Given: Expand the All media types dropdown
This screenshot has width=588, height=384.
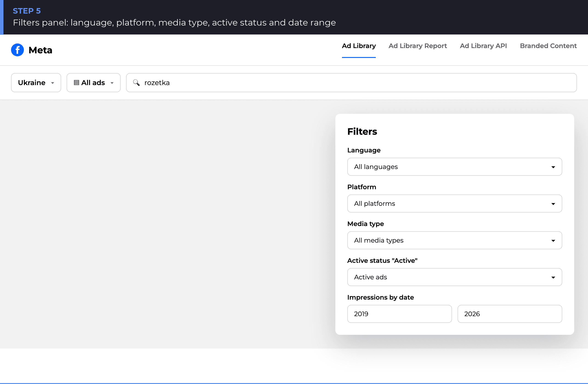Looking at the screenshot, I should click(455, 240).
